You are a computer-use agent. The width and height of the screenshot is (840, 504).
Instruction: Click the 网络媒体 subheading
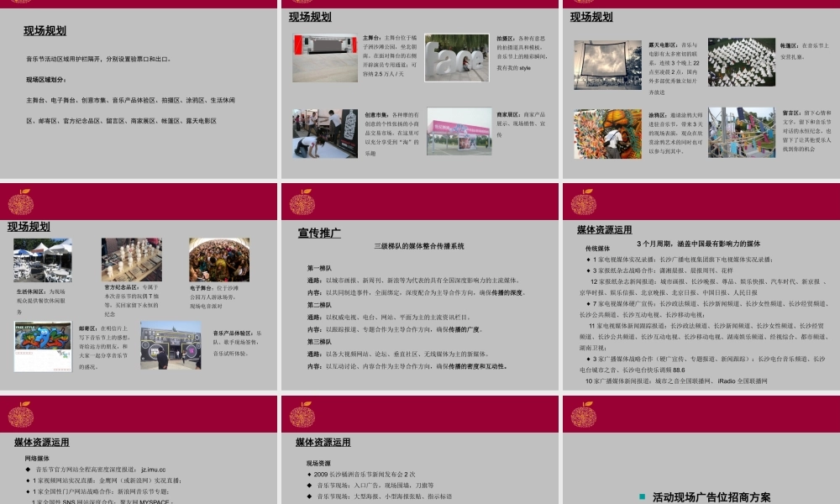click(37, 459)
